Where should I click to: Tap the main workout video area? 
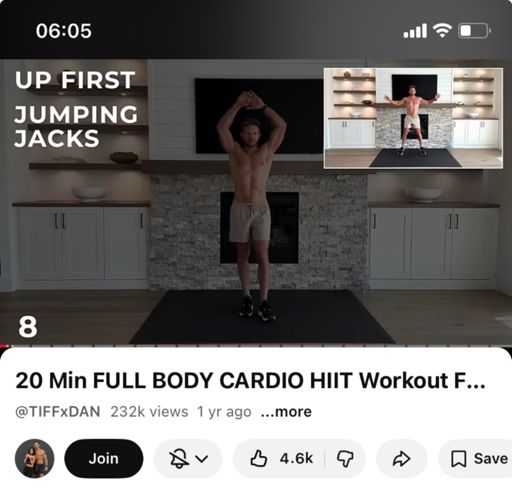[x=256, y=202]
